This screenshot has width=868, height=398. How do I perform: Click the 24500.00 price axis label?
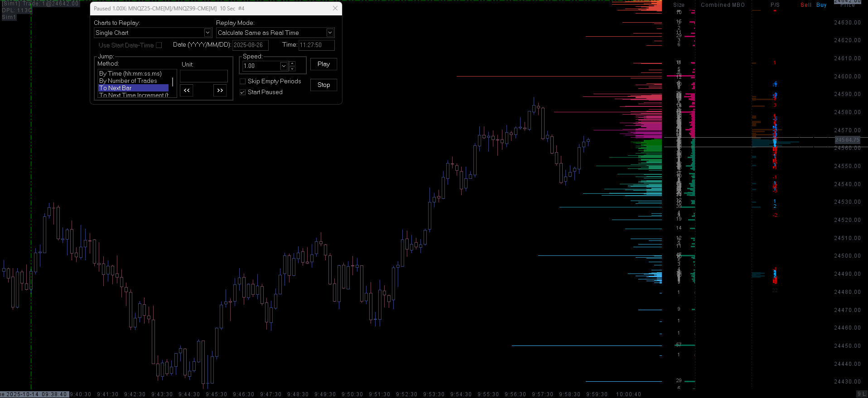coord(847,256)
